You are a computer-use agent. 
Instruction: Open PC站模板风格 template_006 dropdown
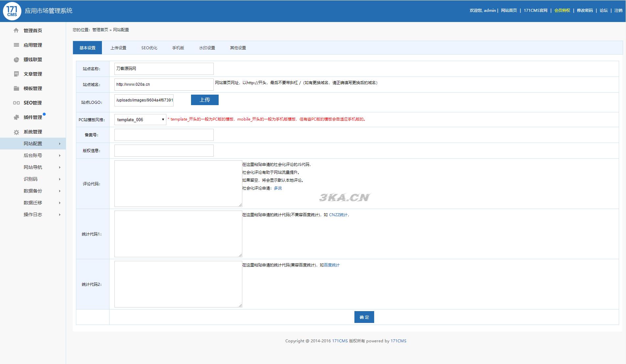click(x=140, y=120)
